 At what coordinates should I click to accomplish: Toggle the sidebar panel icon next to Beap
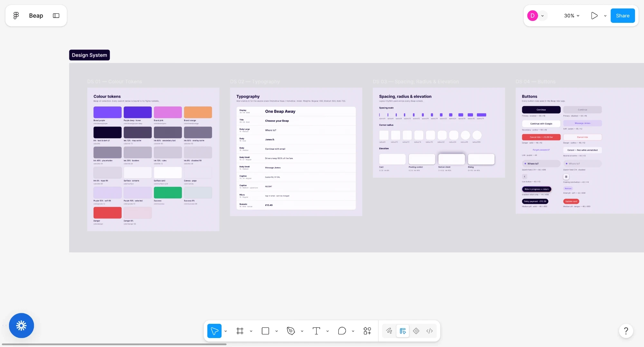56,15
